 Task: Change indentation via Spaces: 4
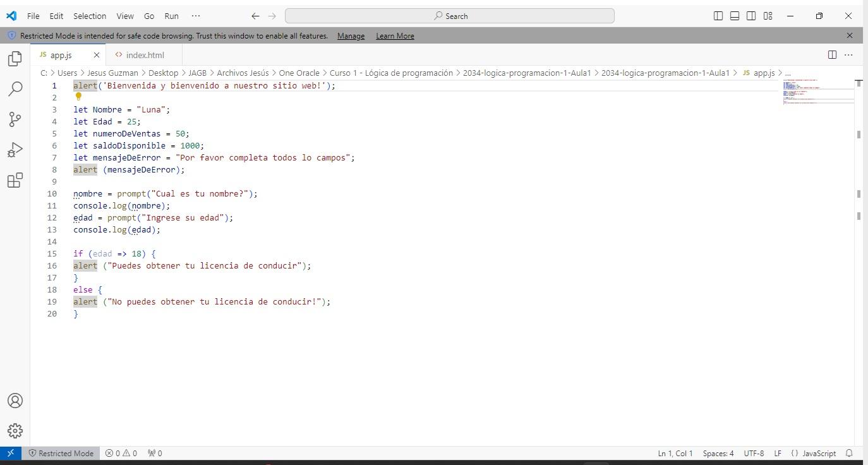[x=718, y=453]
